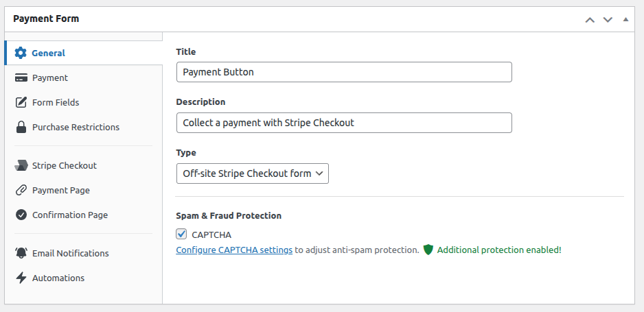Click the Form Fields edit icon
644x312 pixels.
(21, 102)
